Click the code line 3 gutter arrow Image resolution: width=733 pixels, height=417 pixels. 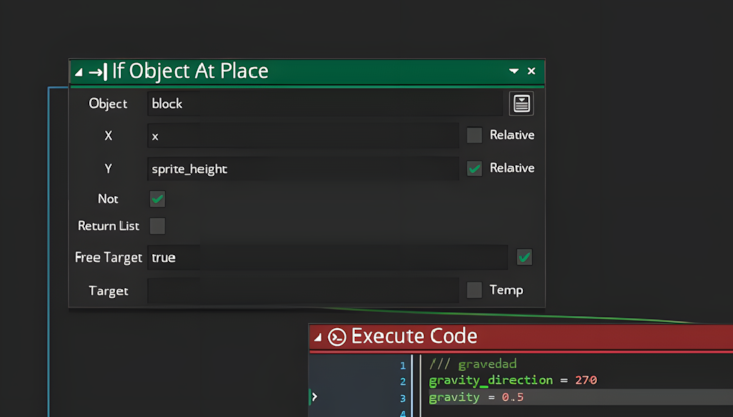[315, 397]
